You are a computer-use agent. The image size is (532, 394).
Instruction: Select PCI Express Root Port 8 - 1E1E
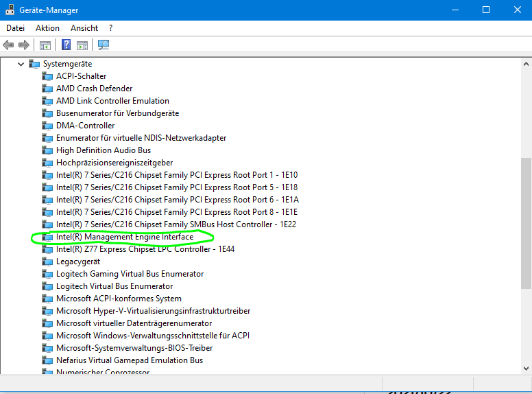tap(177, 212)
